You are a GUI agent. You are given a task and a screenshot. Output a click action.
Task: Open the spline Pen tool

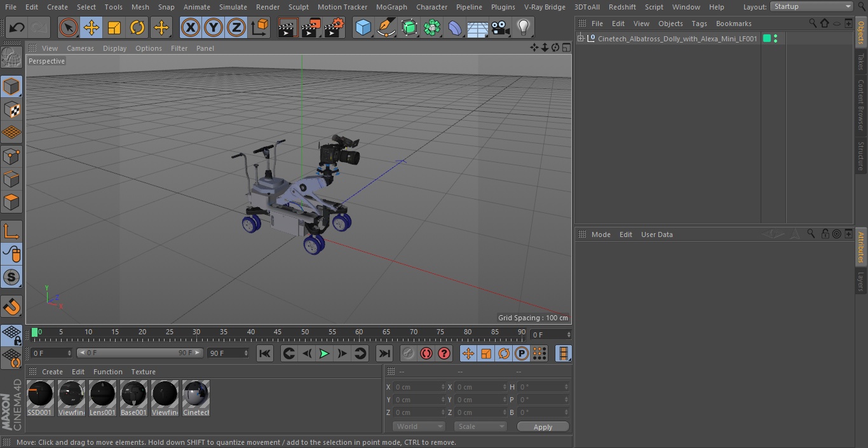pos(386,27)
